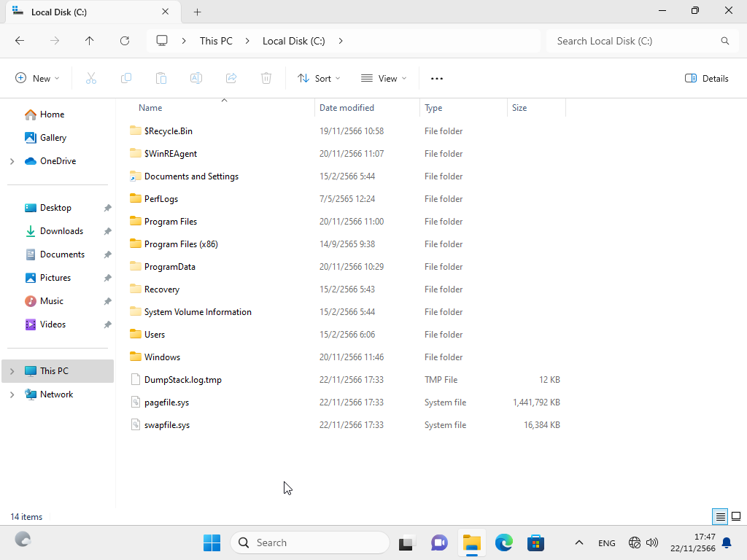Open the See more ellipsis menu
The image size is (747, 560).
tap(437, 78)
